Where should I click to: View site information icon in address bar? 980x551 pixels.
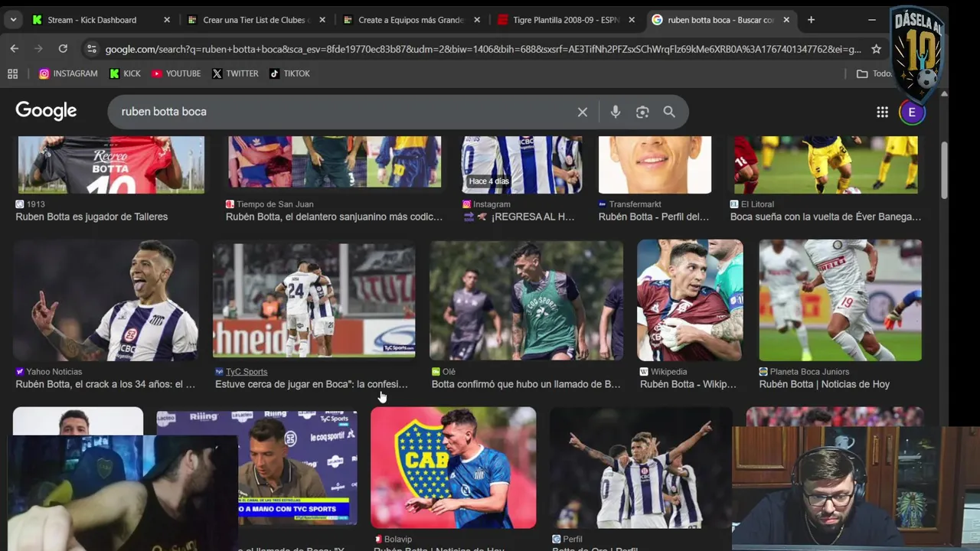(91, 49)
